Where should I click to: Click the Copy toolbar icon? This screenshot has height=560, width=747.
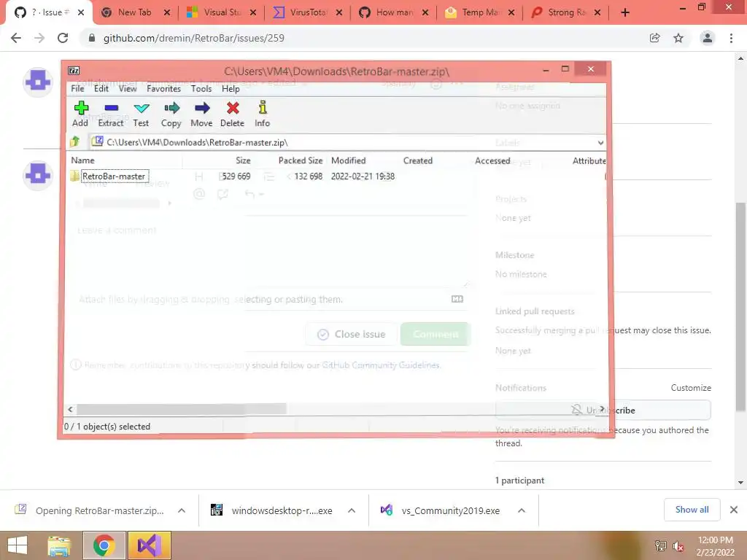click(x=171, y=114)
